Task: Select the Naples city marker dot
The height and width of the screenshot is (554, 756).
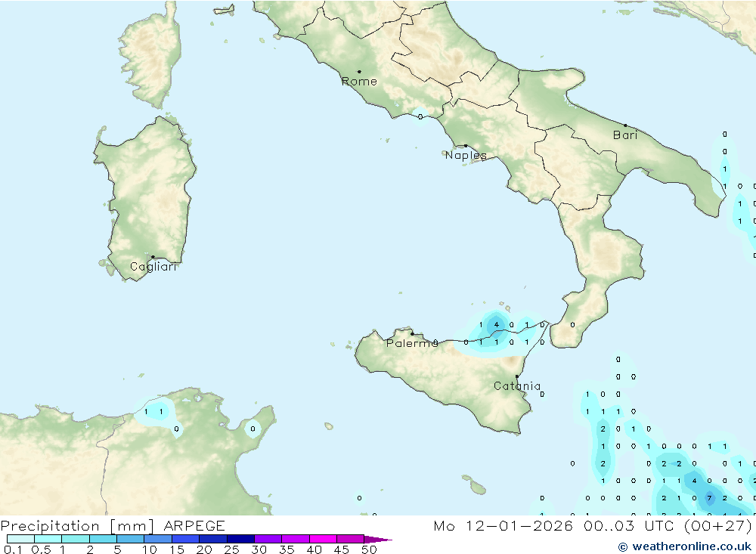Action: 466,146
